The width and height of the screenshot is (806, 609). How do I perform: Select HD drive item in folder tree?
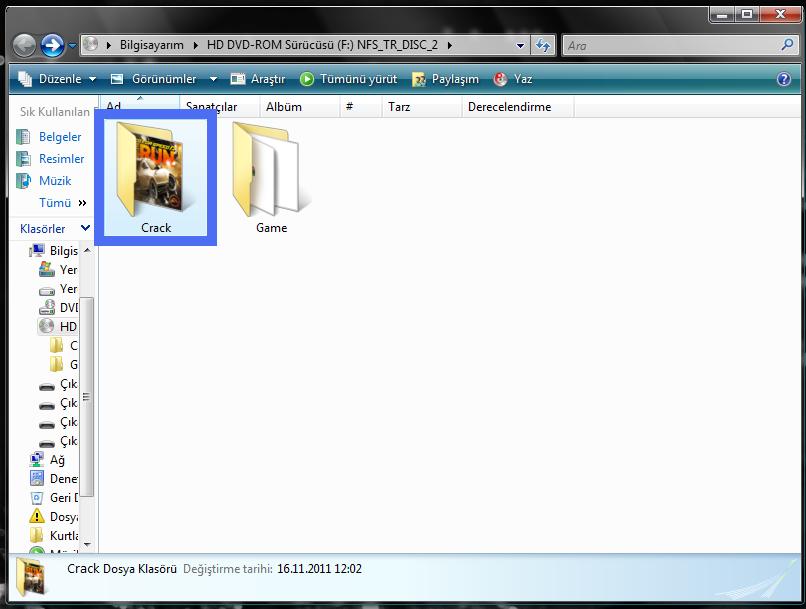point(58,326)
